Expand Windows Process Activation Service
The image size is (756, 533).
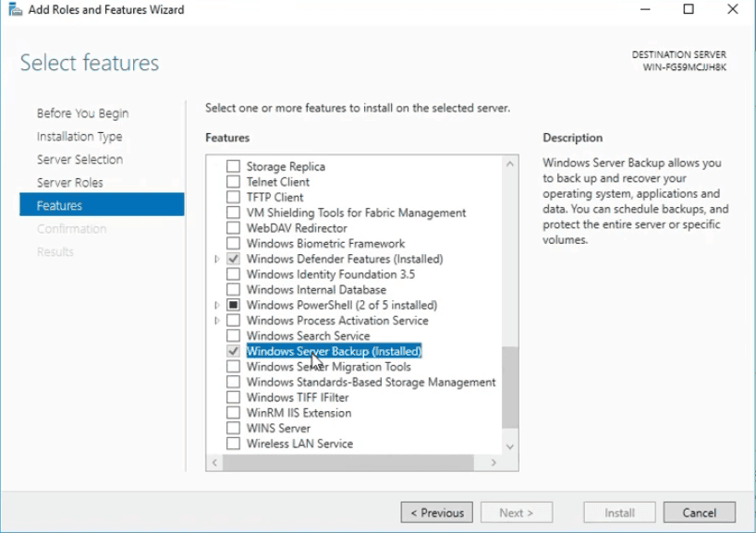[x=220, y=321]
